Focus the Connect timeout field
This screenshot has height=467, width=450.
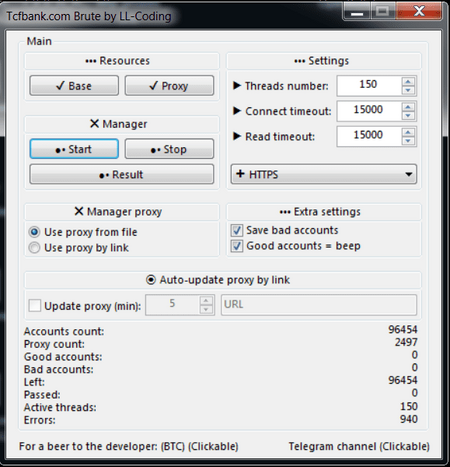[369, 111]
